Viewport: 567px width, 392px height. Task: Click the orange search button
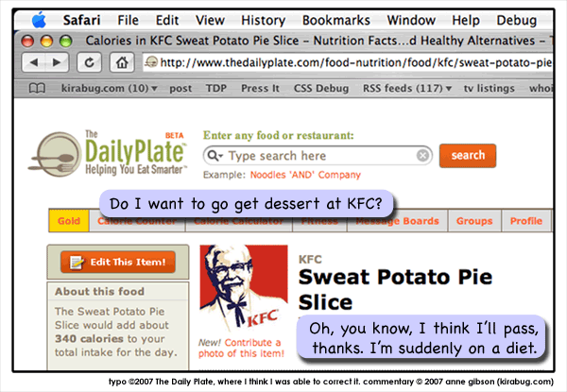[x=468, y=155]
